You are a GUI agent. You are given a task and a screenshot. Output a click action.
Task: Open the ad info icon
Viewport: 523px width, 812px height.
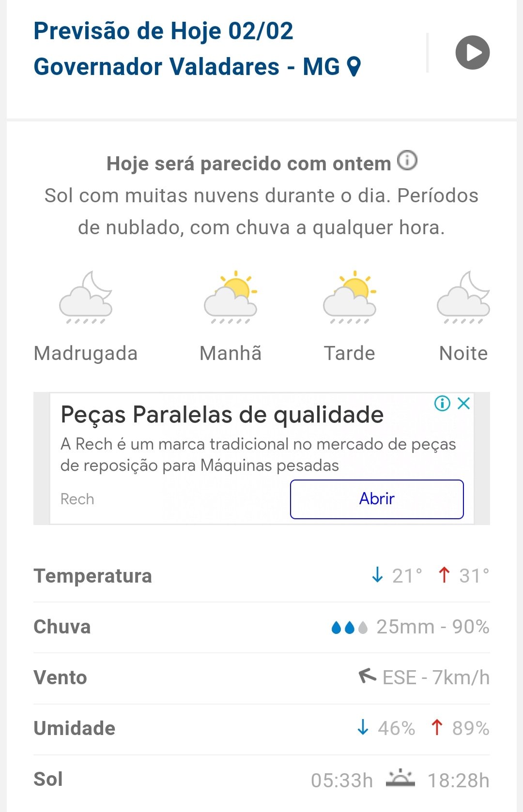click(442, 403)
